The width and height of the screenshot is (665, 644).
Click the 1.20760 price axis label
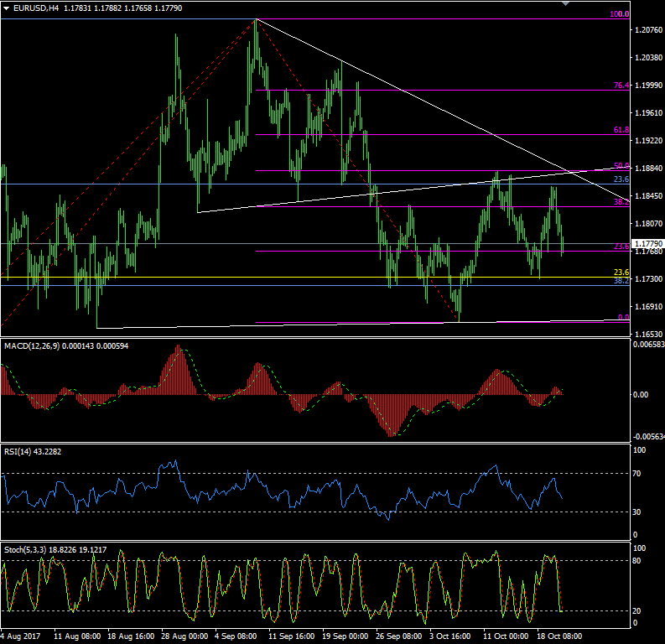pyautogui.click(x=647, y=30)
